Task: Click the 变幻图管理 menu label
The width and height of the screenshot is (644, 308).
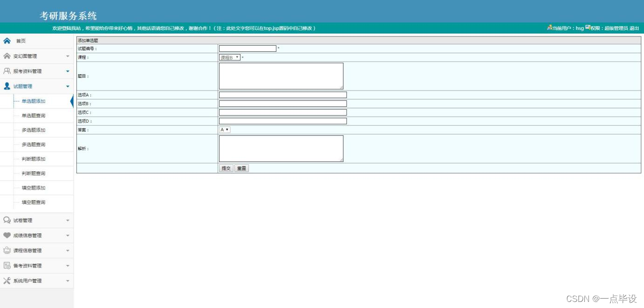Action: pyautogui.click(x=25, y=56)
